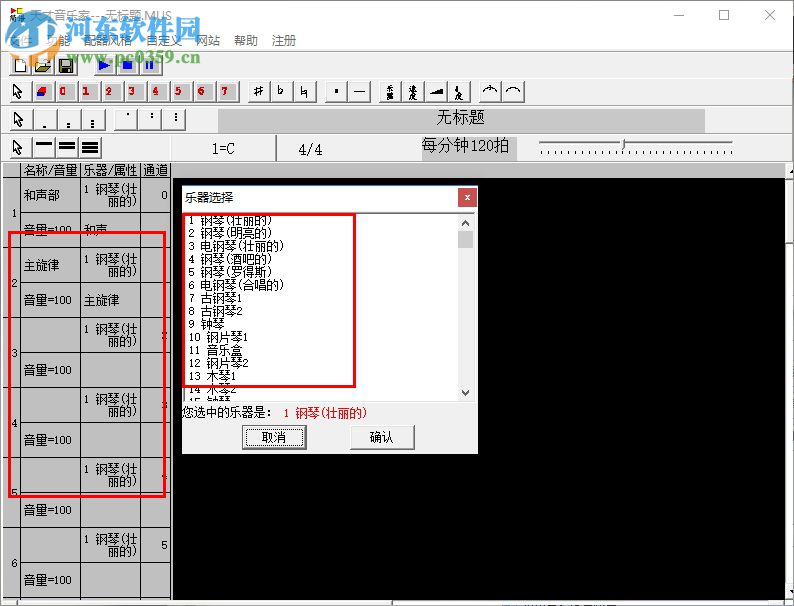The image size is (794, 606).
Task: Open the 注册 menu
Action: 284,41
